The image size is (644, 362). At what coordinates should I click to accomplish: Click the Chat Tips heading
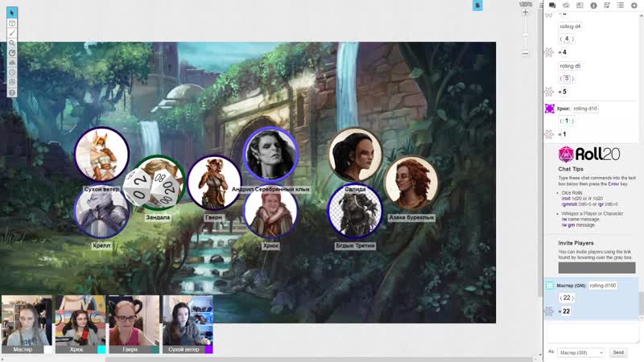[x=571, y=169]
